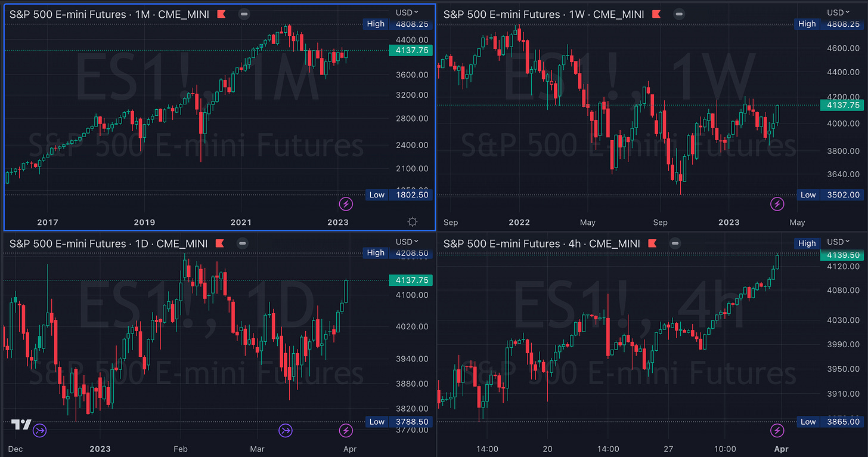Screen dimensions: 868x457
Task: Click the purple lightning icon on the 1M chart
Action: (x=346, y=204)
